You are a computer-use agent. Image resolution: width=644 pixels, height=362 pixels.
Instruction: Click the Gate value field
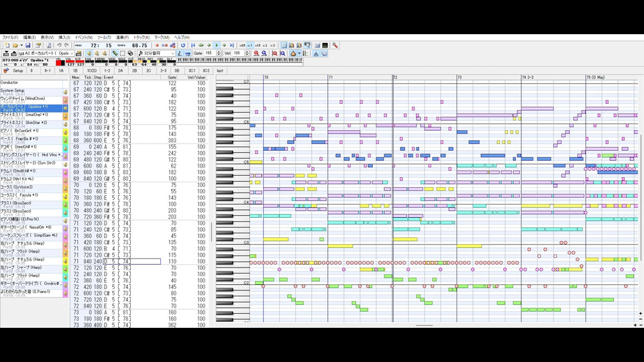[209, 54]
